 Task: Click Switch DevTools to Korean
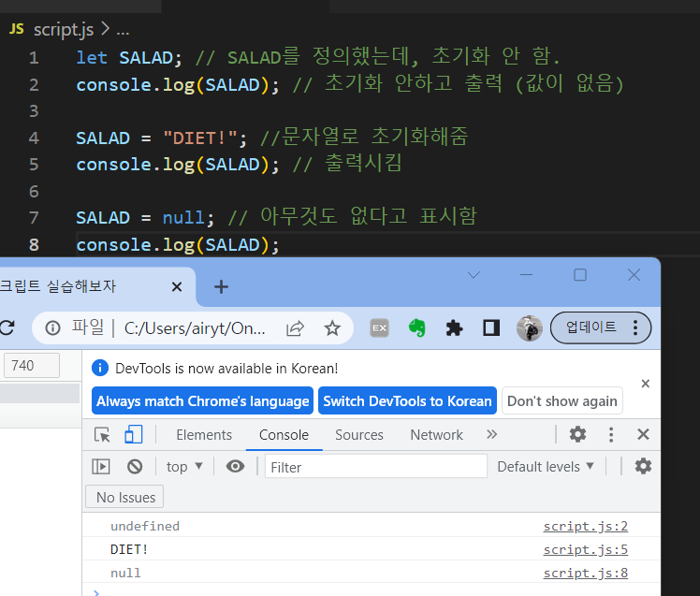407,400
